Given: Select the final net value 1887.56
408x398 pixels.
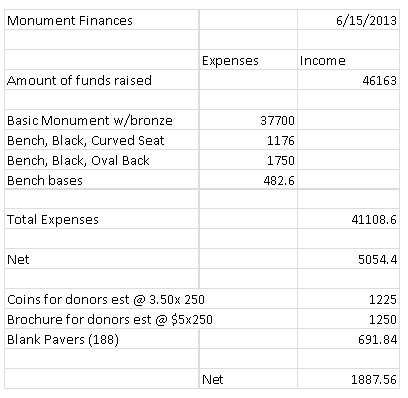Looking at the screenshot, I should (x=348, y=379).
